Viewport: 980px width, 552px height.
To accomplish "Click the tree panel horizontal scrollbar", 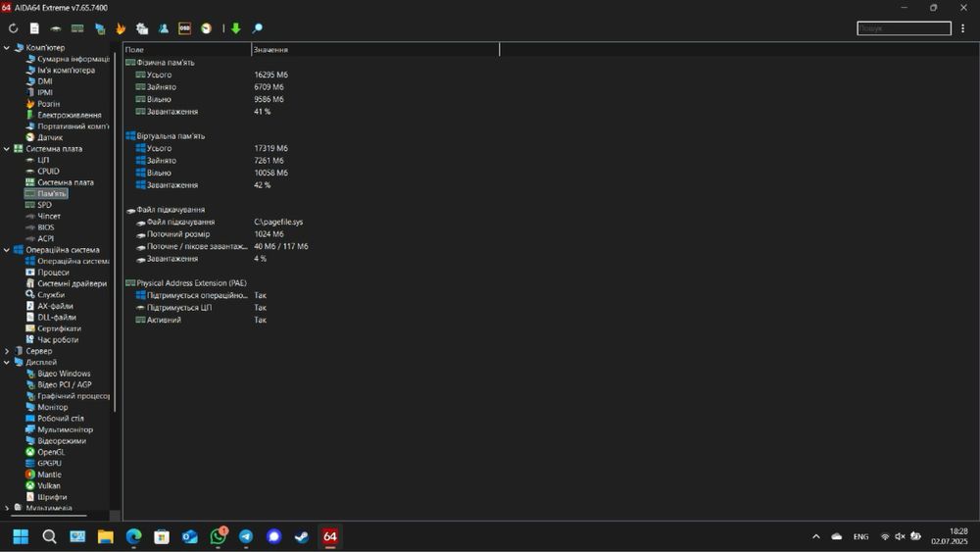I will pyautogui.click(x=51, y=517).
